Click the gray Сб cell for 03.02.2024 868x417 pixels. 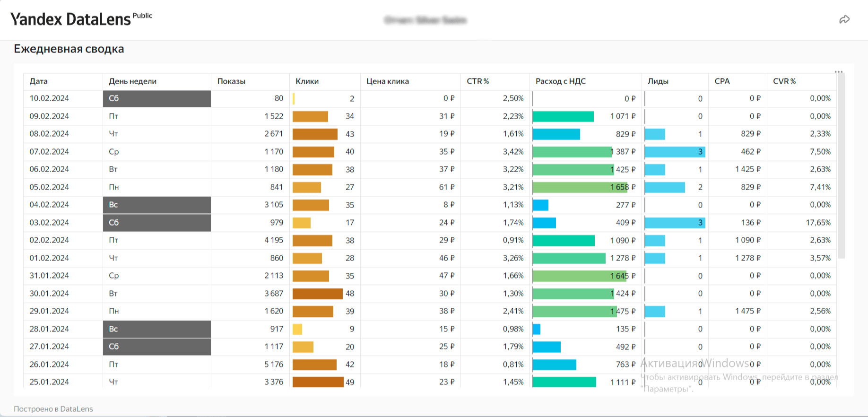click(157, 223)
